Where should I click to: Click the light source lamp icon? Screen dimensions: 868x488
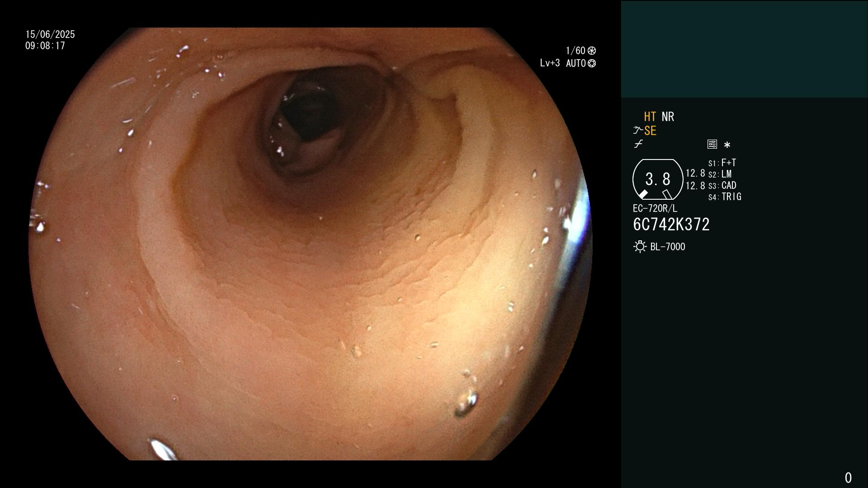point(640,247)
